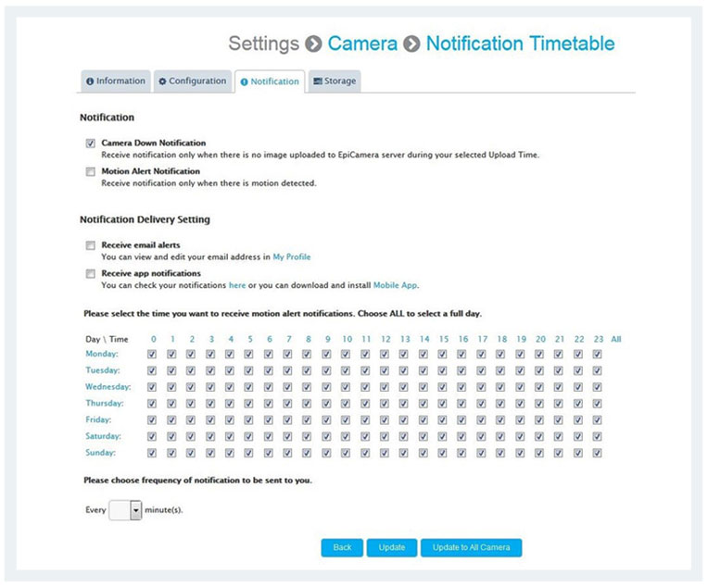Open the Storage tab
Image resolution: width=708 pixels, height=588 pixels.
(x=335, y=81)
